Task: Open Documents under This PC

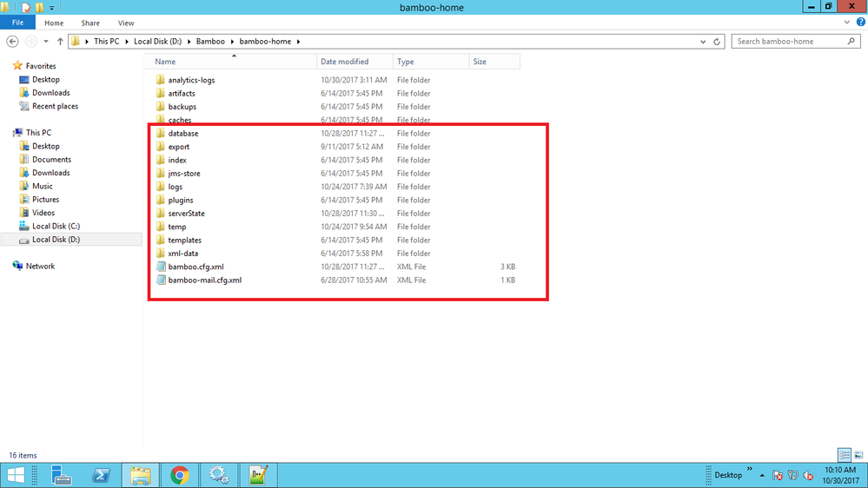Action: pos(51,160)
